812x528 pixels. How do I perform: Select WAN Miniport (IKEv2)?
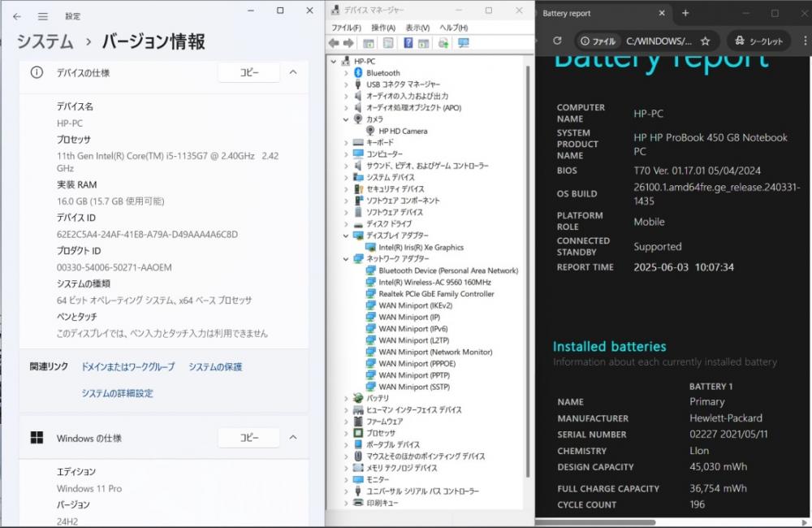[x=415, y=305]
